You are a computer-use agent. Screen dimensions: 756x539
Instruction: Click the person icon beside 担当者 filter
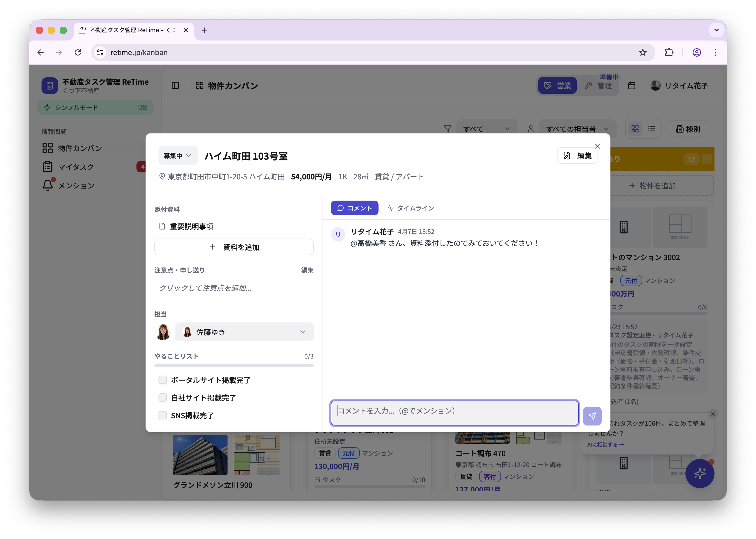coord(531,129)
